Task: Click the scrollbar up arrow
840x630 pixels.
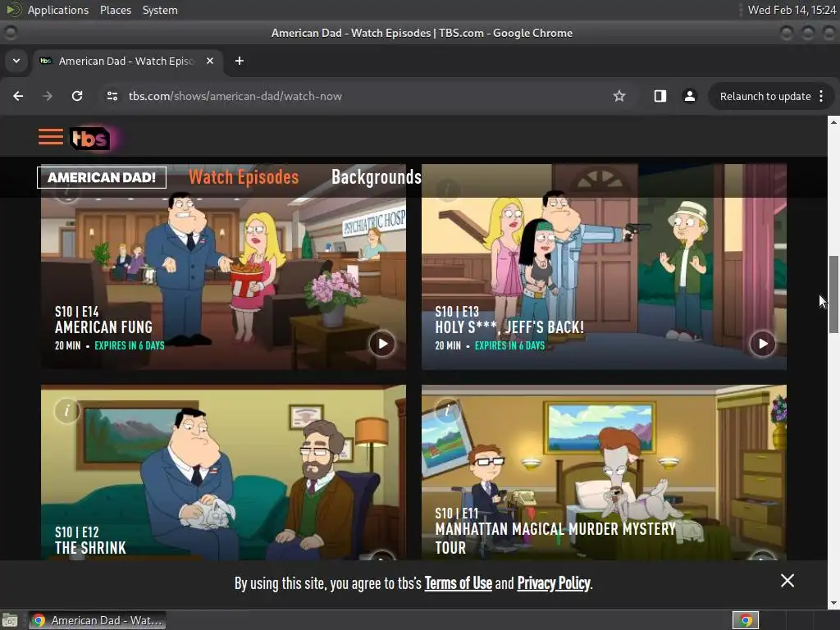Action: 833,122
